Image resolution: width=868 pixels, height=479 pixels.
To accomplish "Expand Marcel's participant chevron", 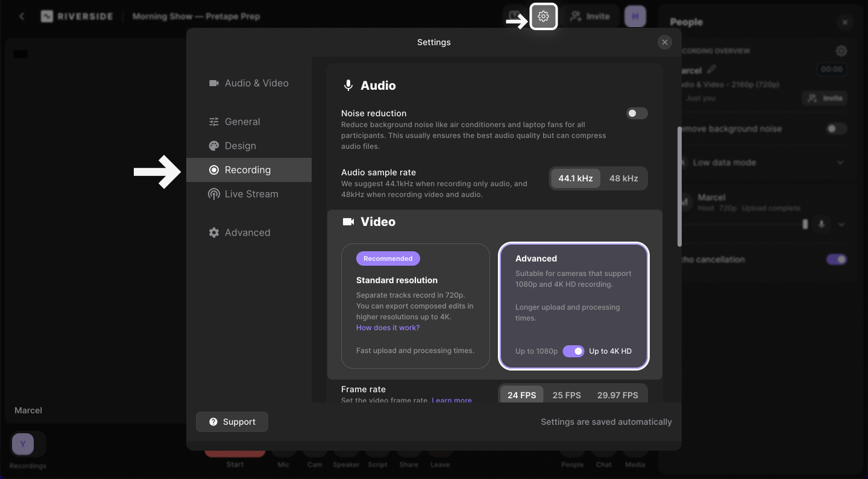I will click(841, 225).
